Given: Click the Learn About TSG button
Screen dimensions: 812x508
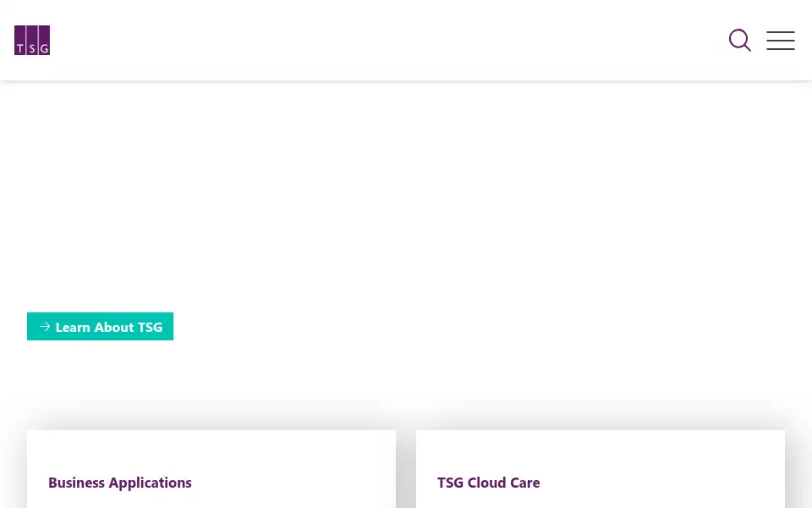Looking at the screenshot, I should [100, 327].
